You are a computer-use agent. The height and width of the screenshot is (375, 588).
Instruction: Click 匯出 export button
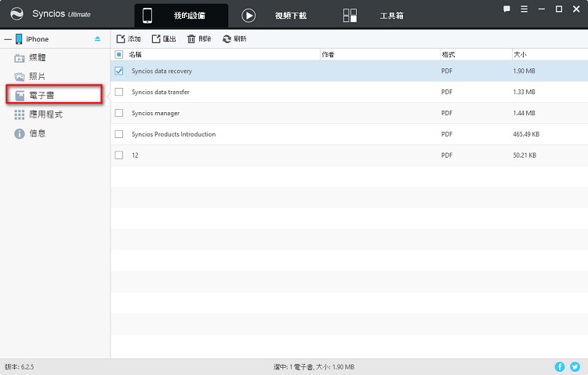[x=164, y=38]
